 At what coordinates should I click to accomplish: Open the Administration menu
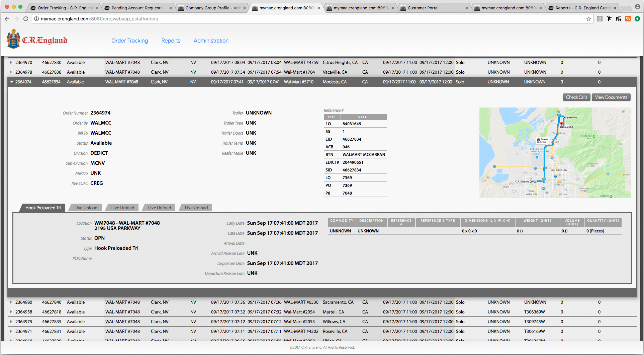click(211, 41)
